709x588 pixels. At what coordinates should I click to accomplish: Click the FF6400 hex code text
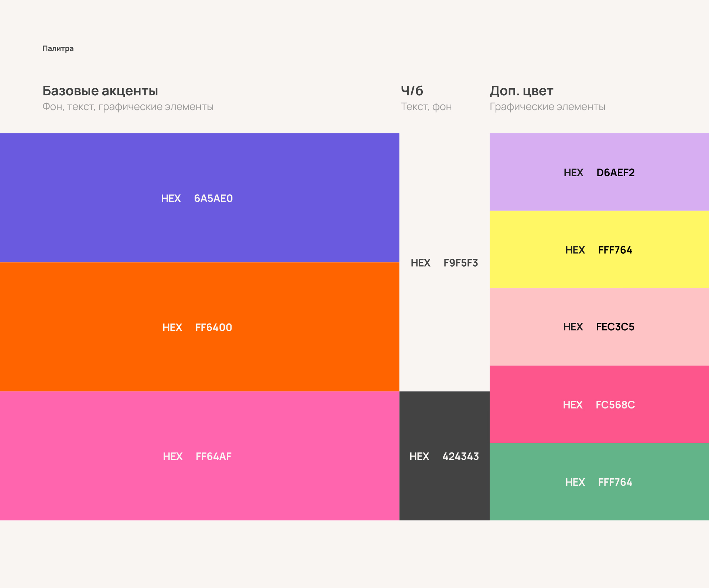point(213,327)
